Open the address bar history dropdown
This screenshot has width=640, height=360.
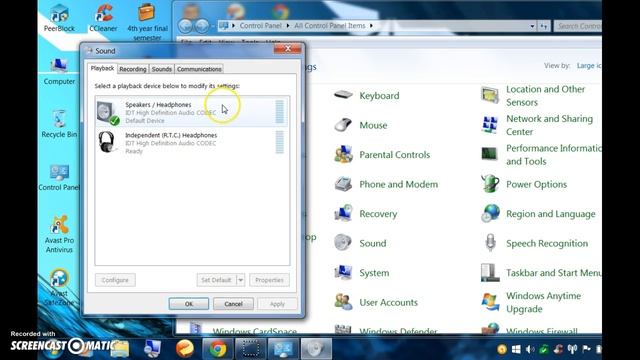coord(532,26)
